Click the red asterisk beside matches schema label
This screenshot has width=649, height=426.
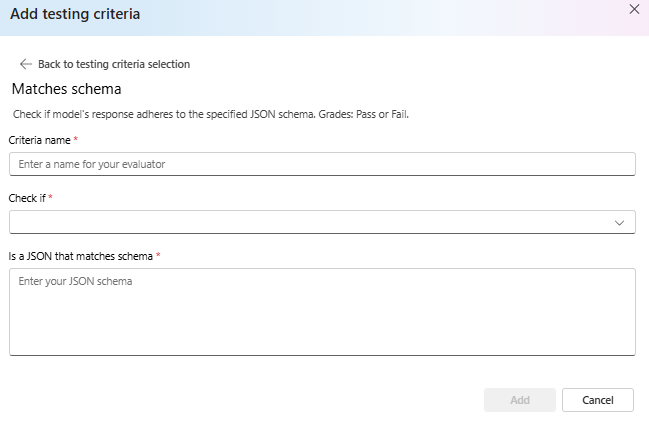158,255
